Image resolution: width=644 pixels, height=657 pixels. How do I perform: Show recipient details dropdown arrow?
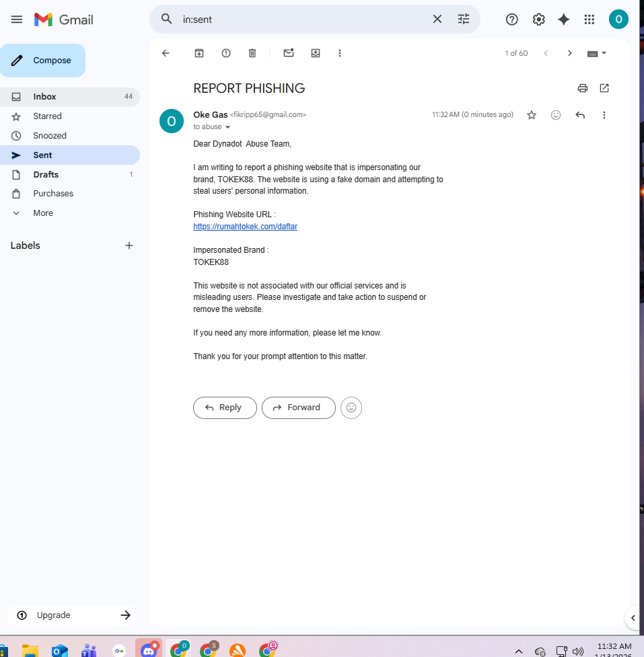click(227, 127)
